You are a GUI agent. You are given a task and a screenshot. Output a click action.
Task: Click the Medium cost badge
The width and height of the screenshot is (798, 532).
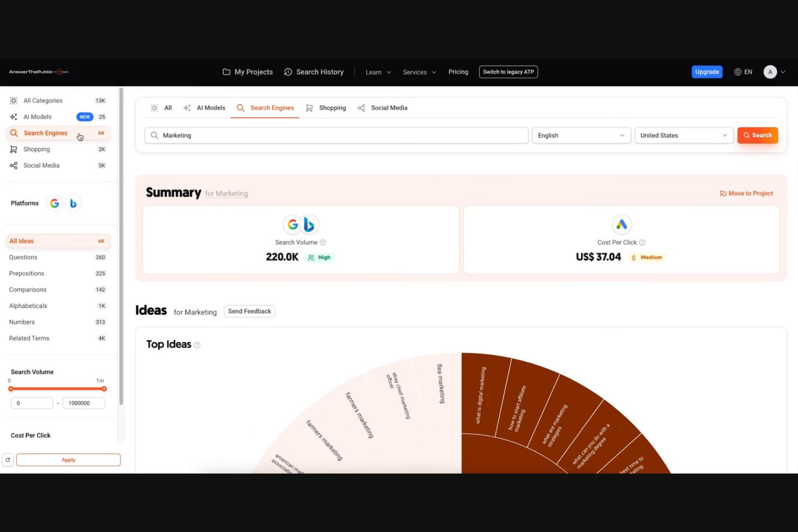[x=647, y=258]
